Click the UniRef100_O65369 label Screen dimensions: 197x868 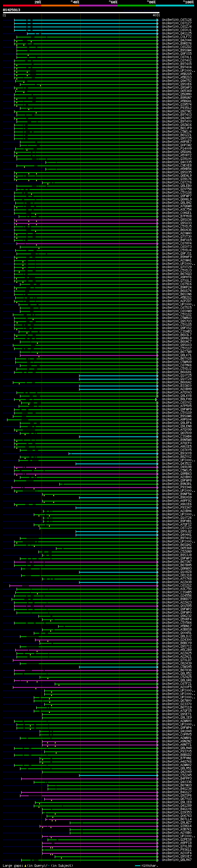click(x=177, y=91)
